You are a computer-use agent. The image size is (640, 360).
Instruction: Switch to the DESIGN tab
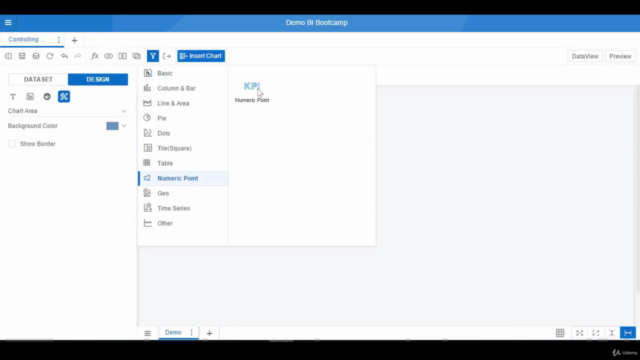pyautogui.click(x=98, y=79)
